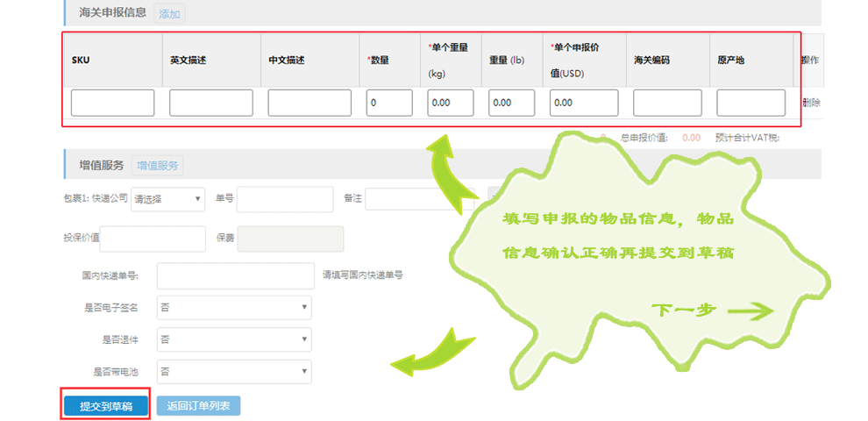This screenshot has width=868, height=421.
Task: Click the 重量 (lb) input field
Action: [x=511, y=103]
